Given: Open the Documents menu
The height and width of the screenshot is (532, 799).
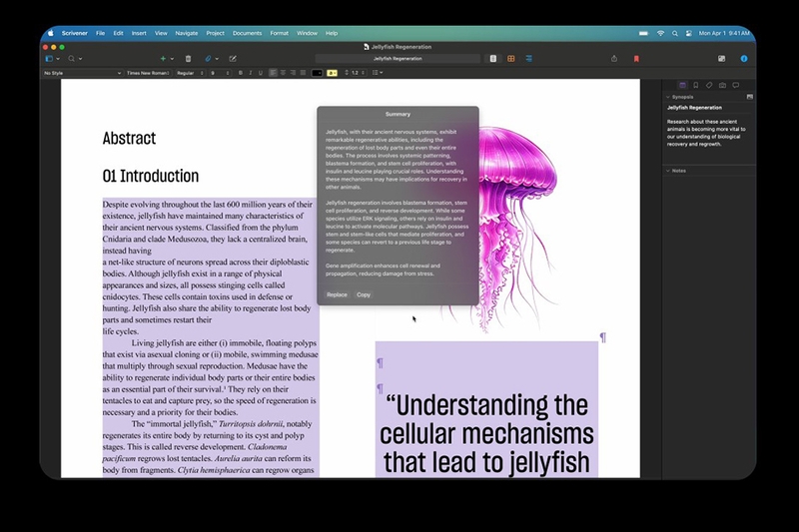Looking at the screenshot, I should tap(247, 33).
